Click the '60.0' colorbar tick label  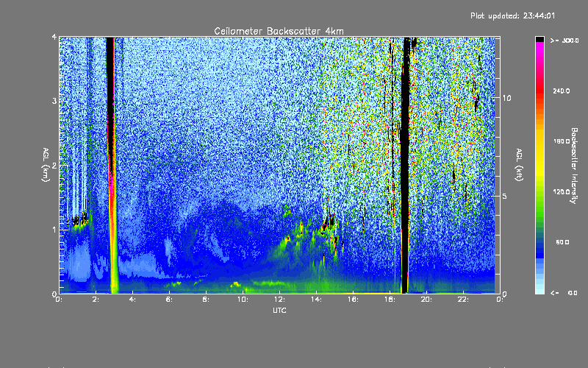click(562, 243)
